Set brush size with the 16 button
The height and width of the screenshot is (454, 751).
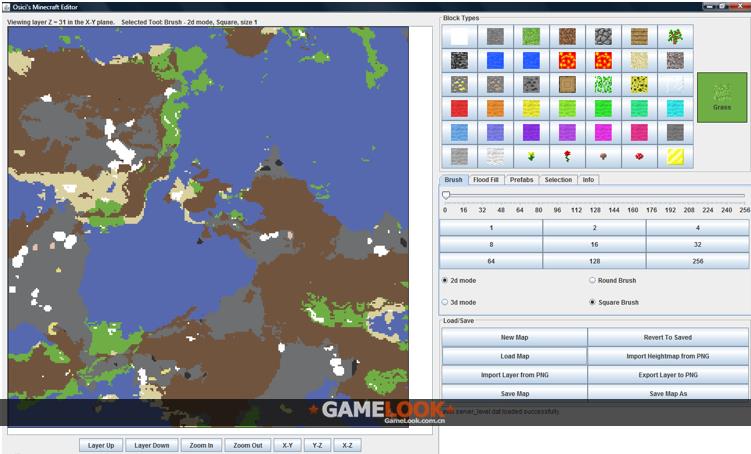(594, 244)
